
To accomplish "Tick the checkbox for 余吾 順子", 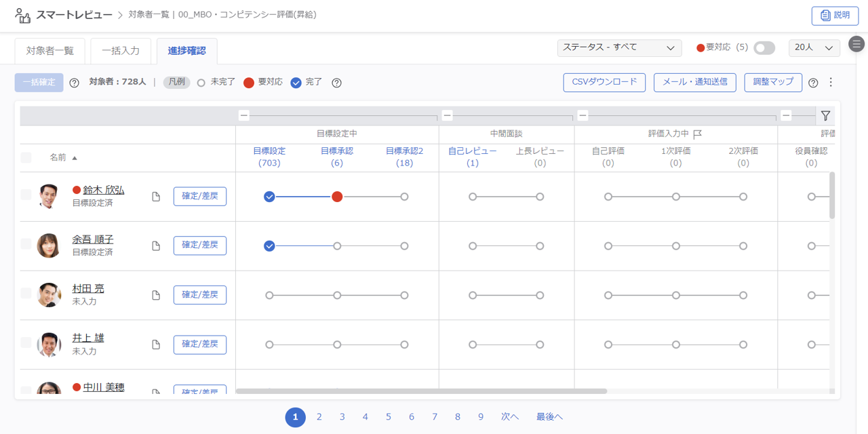I will [x=26, y=244].
